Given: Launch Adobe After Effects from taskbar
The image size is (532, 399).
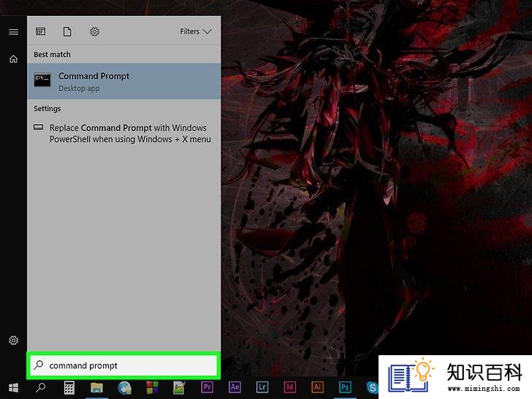Looking at the screenshot, I should [235, 387].
